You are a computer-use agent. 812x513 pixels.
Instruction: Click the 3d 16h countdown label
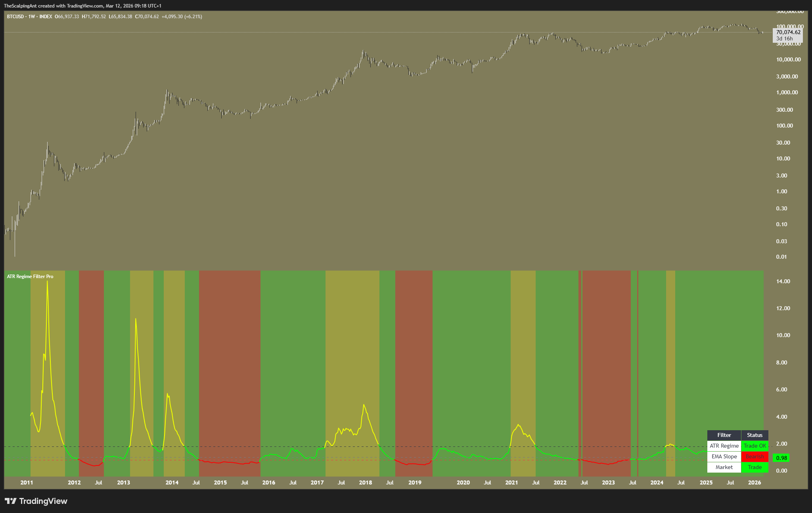(x=785, y=38)
